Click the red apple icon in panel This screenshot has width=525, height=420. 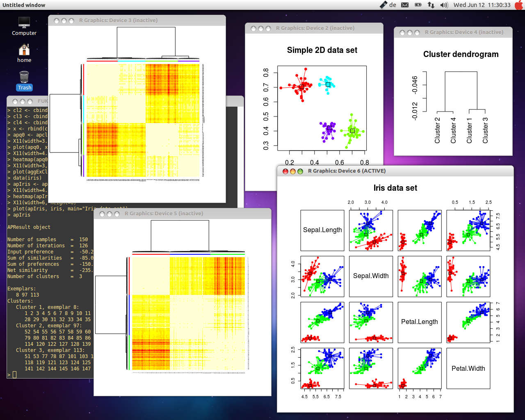click(x=519, y=5)
